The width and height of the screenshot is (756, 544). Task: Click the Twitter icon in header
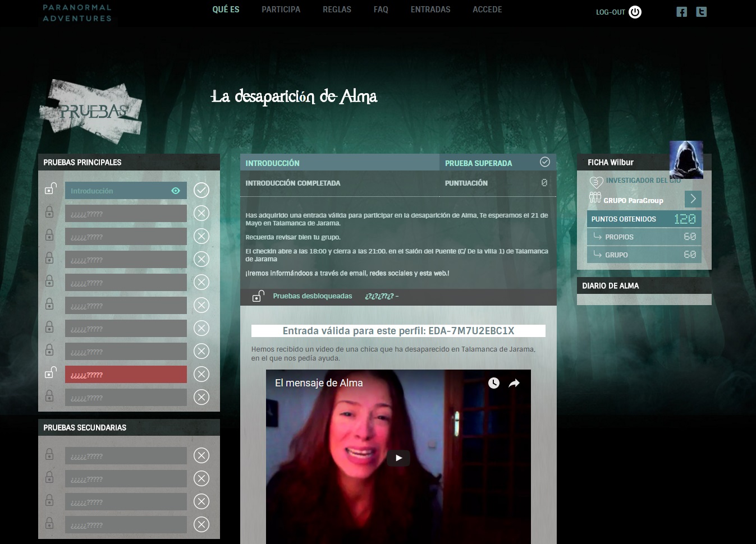pyautogui.click(x=701, y=12)
